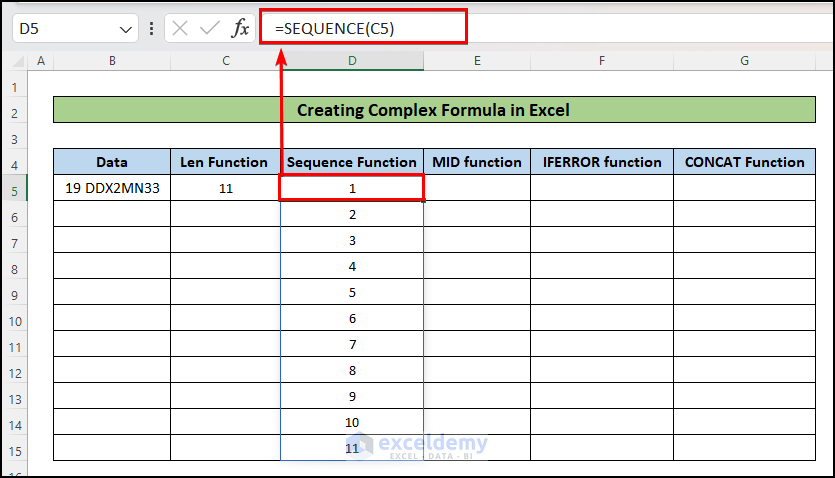Click the Cancel formula X icon
This screenshot has width=835, height=478.
[x=180, y=28]
